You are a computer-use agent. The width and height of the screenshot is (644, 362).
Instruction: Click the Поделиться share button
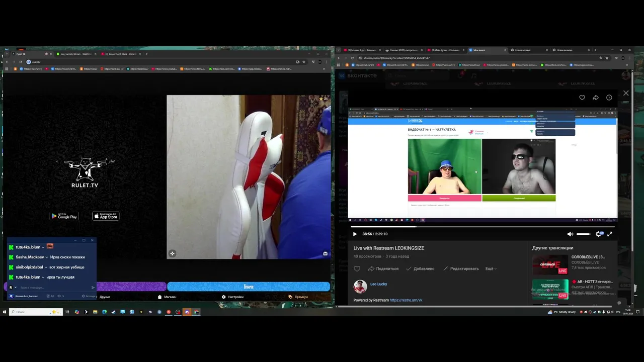coord(383,268)
